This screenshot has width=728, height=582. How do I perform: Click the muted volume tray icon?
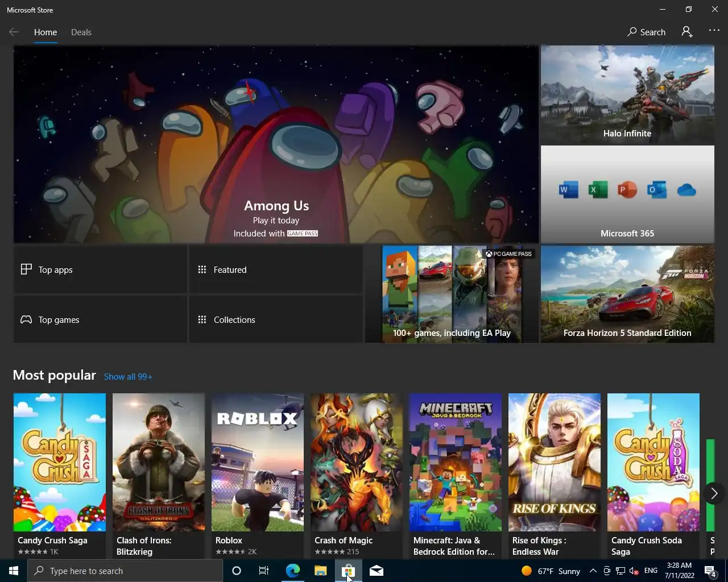point(634,571)
